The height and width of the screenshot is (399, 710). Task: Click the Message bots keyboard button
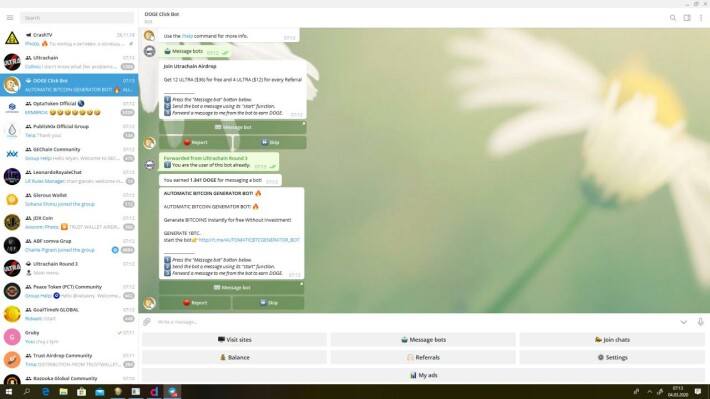pyautogui.click(x=423, y=339)
